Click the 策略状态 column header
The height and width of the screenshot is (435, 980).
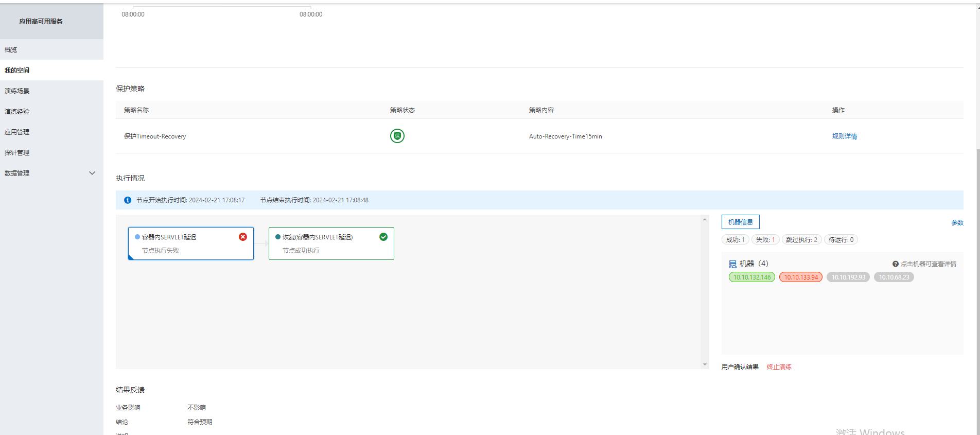(402, 110)
